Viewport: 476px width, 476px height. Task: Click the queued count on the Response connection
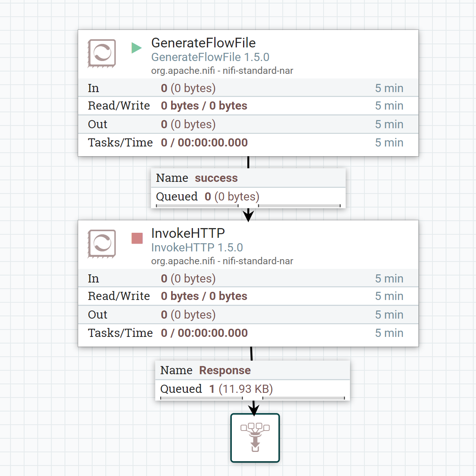coord(212,389)
